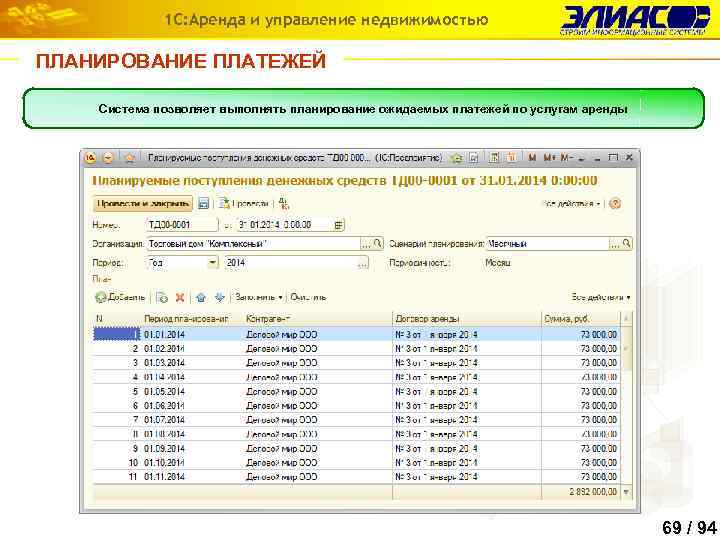Click the document link icon after the favorites star

473,158
